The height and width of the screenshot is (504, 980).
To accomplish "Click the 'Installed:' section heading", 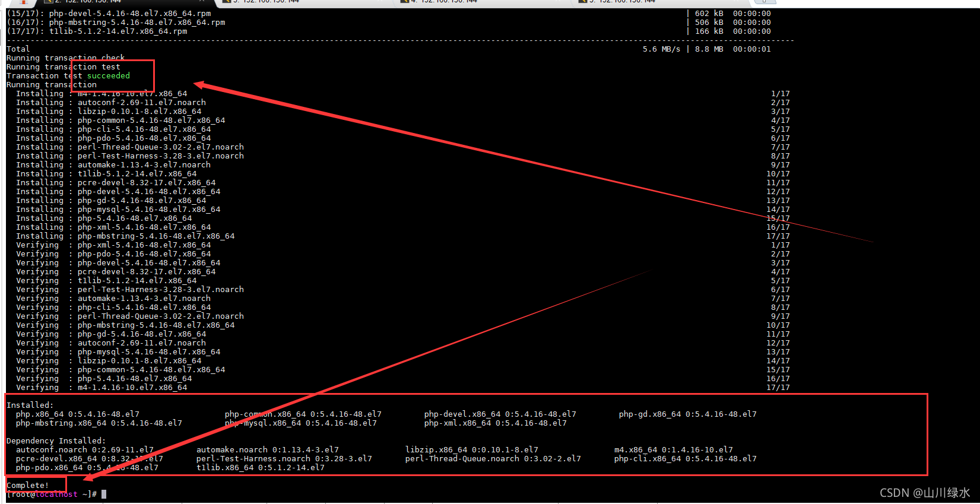I will click(30, 405).
